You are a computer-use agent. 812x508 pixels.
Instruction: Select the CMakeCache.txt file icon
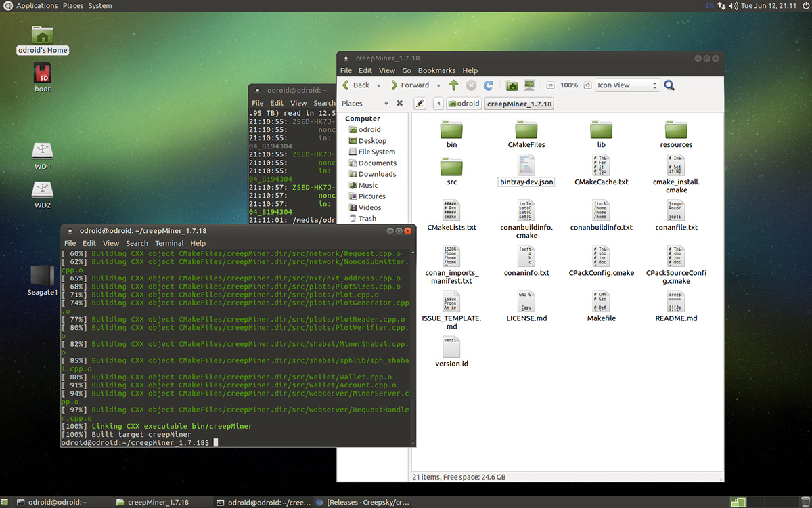tap(601, 165)
